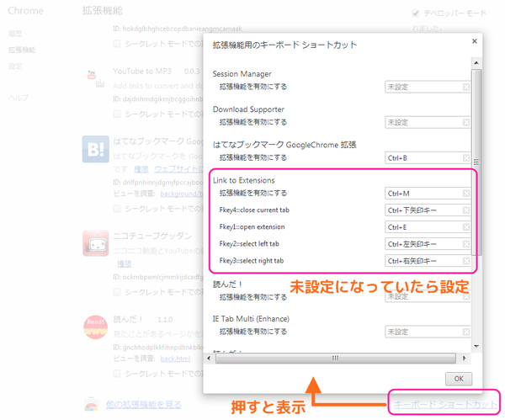Click the dialog scrollbar up arrow
This screenshot has height=420, width=505.
point(476,62)
